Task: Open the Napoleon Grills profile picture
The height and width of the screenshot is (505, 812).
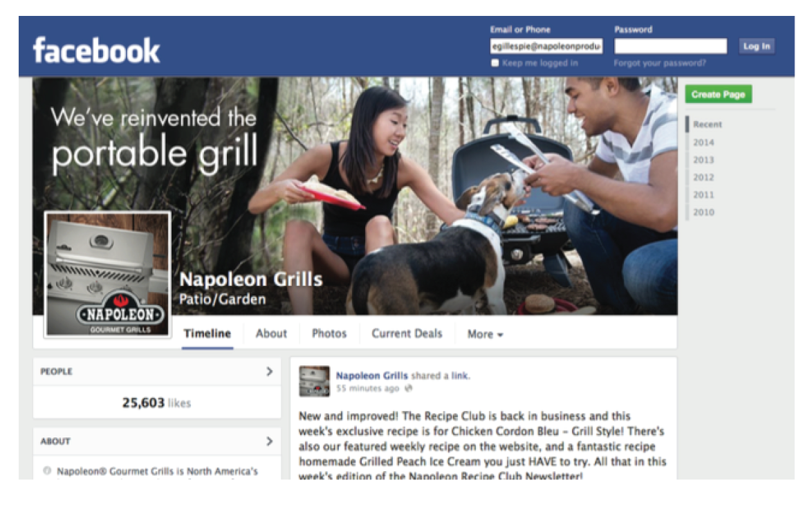Action: point(108,274)
